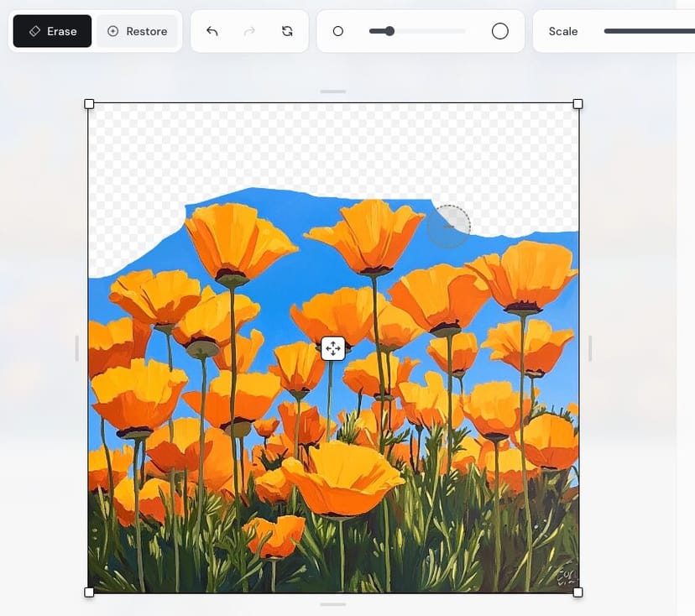
Task: Undo the last erase stroke
Action: (x=212, y=31)
